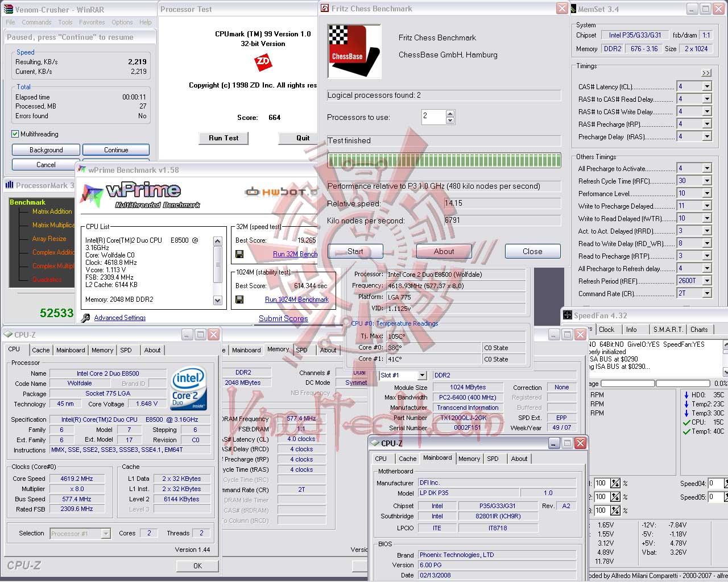Open the Options menu in WinRAR
The width and height of the screenshot is (728, 582).
(x=122, y=22)
